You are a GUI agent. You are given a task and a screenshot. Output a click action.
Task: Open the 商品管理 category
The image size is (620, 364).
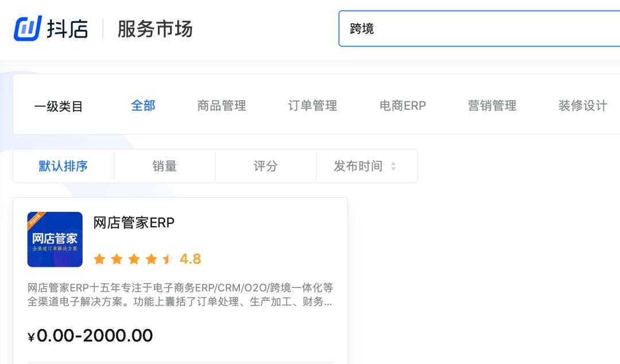tap(222, 106)
